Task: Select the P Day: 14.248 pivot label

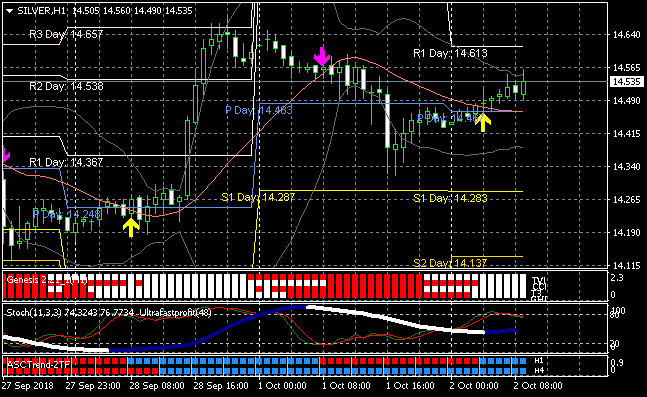Action: click(67, 214)
